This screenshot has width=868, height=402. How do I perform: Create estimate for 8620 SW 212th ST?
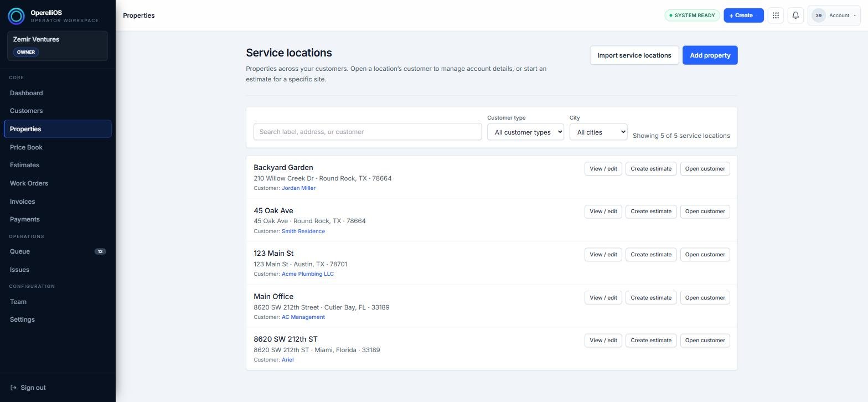(x=651, y=341)
